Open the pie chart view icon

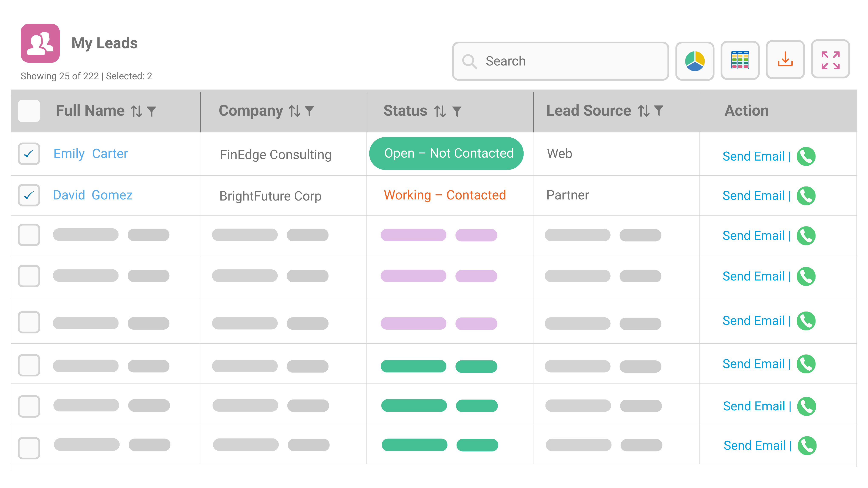(694, 61)
